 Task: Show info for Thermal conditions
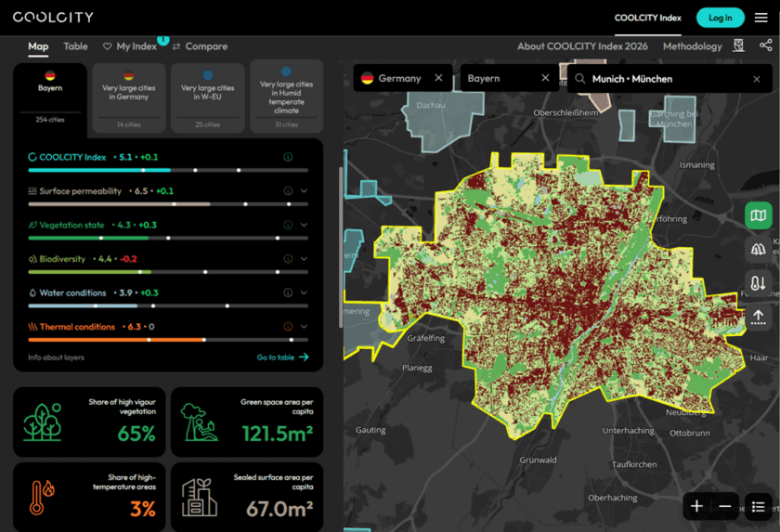(x=288, y=327)
